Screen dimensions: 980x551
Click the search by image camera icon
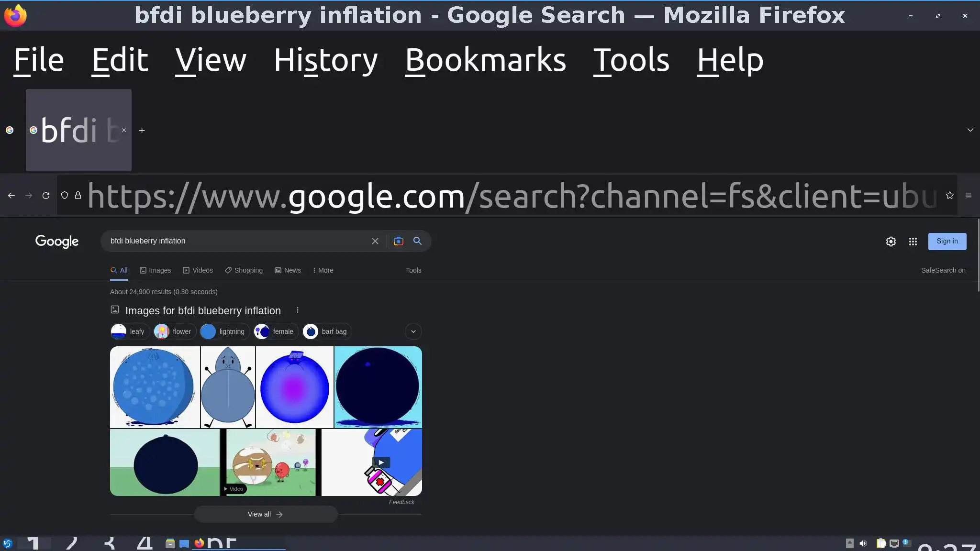pyautogui.click(x=398, y=241)
